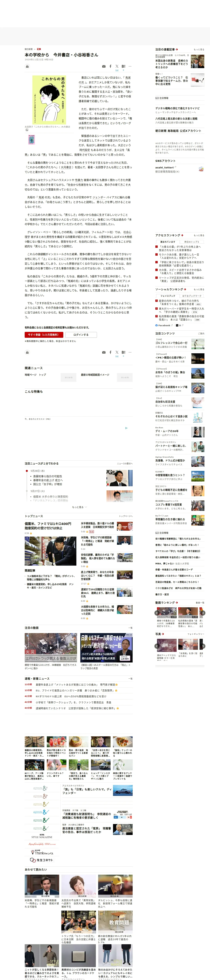Screen dimensions: 210x980
Task: Open the asahi_tottori X account link
Action: tap(165, 167)
